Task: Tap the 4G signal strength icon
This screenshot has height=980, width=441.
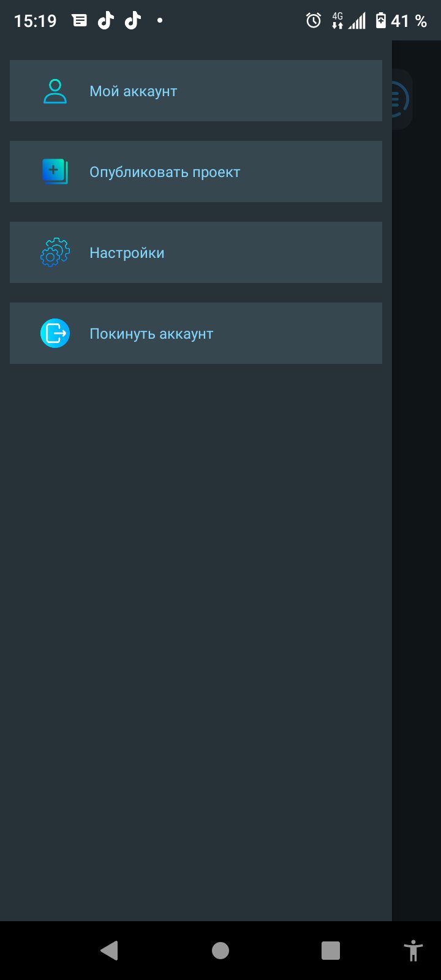Action: 349,21
